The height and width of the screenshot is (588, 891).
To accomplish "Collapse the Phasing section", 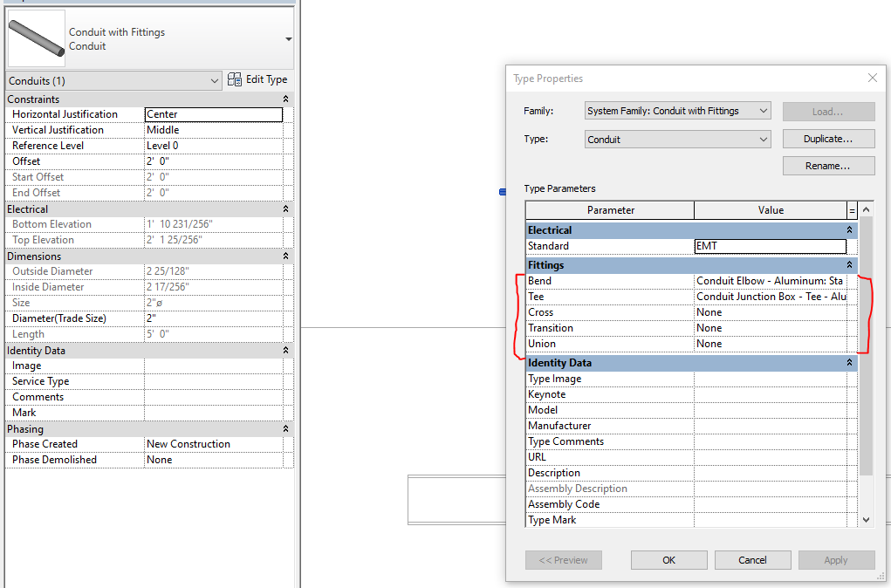I will 285,428.
